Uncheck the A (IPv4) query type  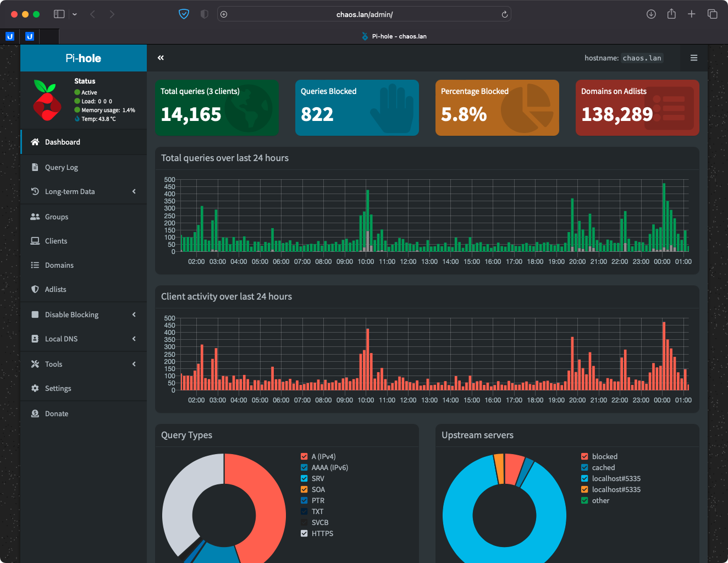point(304,456)
